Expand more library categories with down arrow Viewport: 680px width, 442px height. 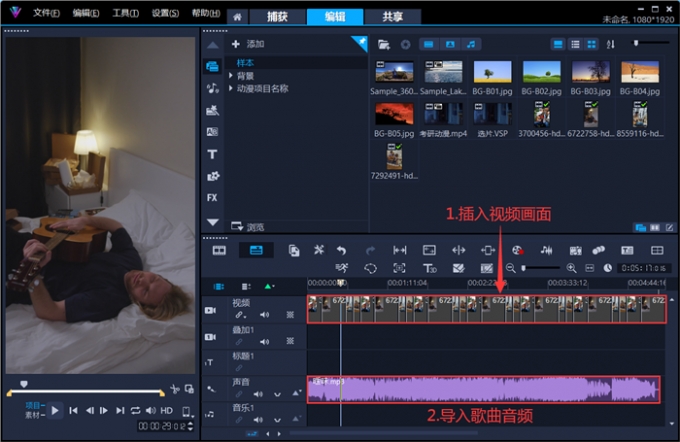pyautogui.click(x=212, y=222)
